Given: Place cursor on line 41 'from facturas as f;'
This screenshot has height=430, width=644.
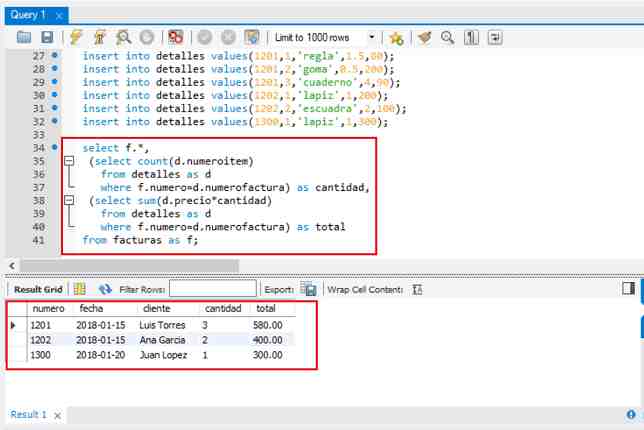Looking at the screenshot, I should (140, 240).
